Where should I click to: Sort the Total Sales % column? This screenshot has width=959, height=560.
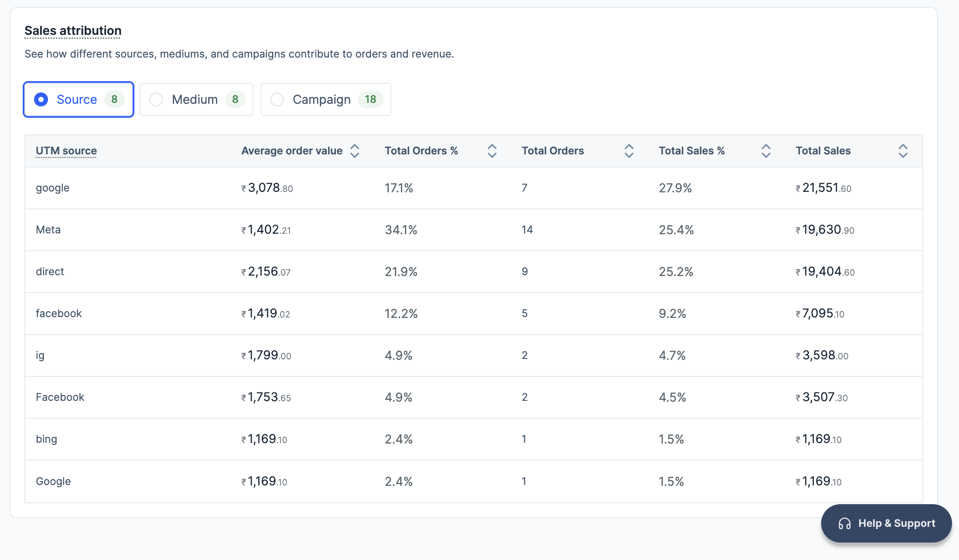766,150
